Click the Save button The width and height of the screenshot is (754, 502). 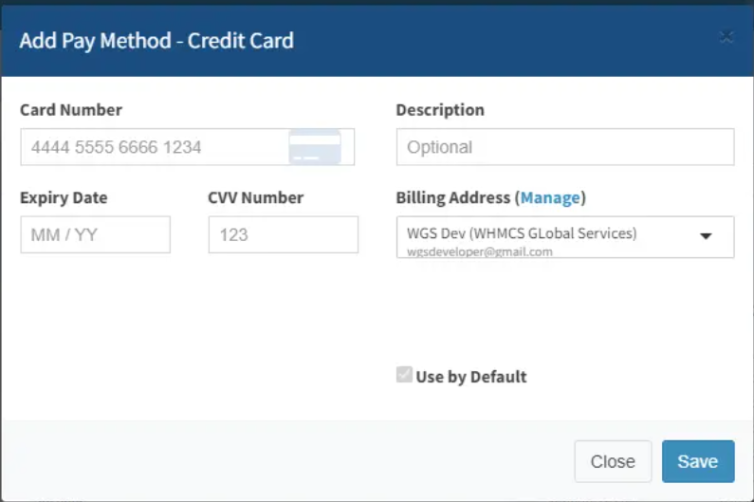pos(698,461)
